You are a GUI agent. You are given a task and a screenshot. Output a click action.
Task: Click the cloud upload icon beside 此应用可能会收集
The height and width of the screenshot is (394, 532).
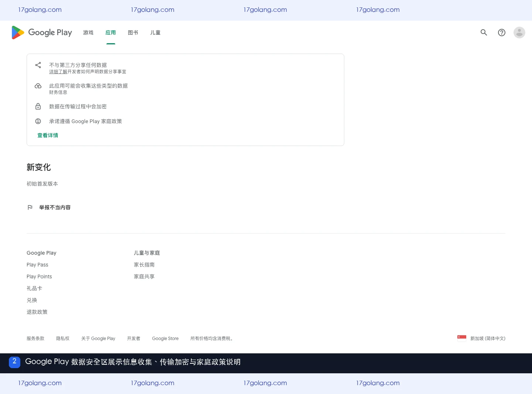38,86
